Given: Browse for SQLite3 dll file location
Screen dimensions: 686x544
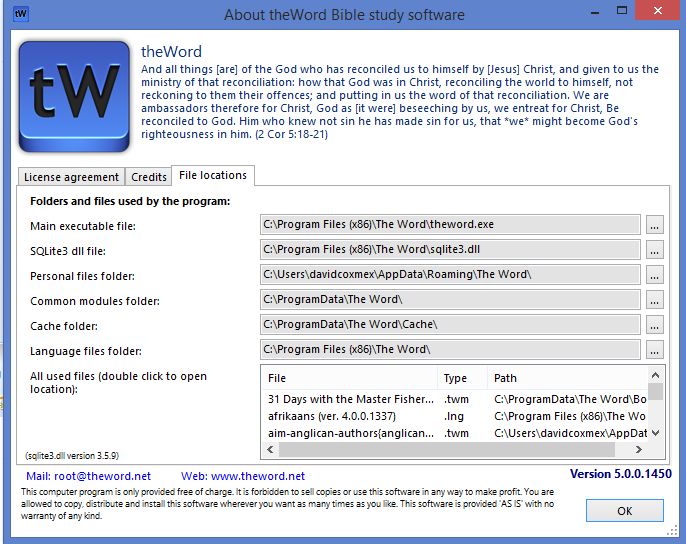Looking at the screenshot, I should point(654,249).
